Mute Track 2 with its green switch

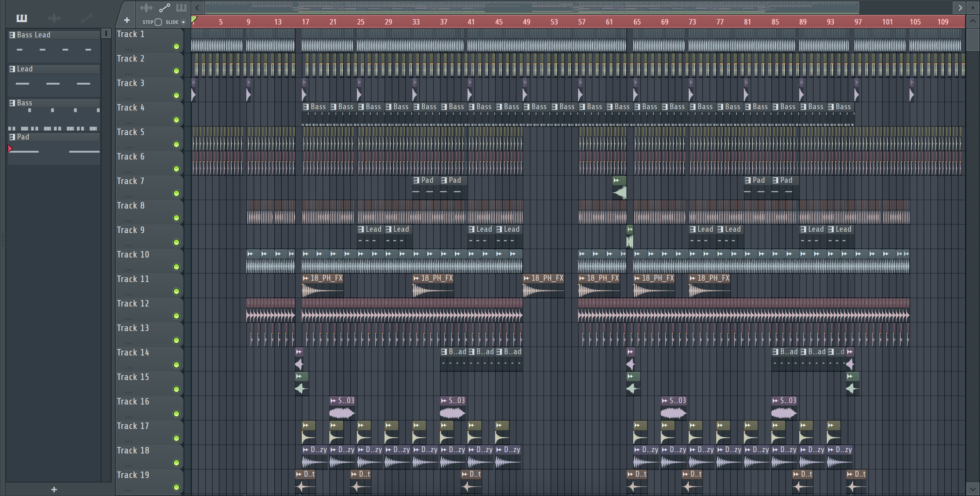(176, 71)
